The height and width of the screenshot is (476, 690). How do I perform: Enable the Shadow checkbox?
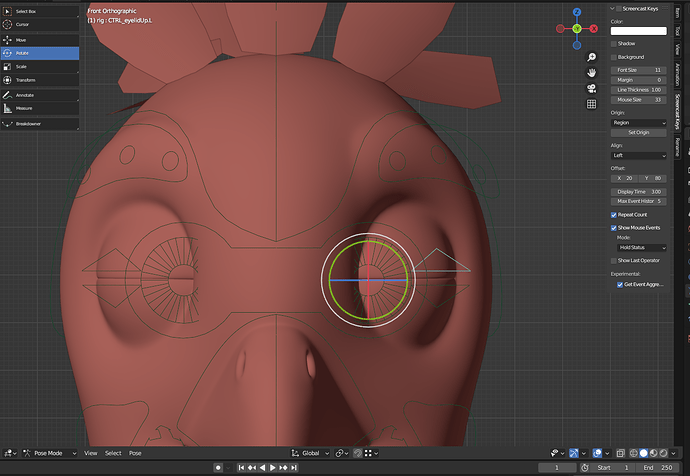613,44
